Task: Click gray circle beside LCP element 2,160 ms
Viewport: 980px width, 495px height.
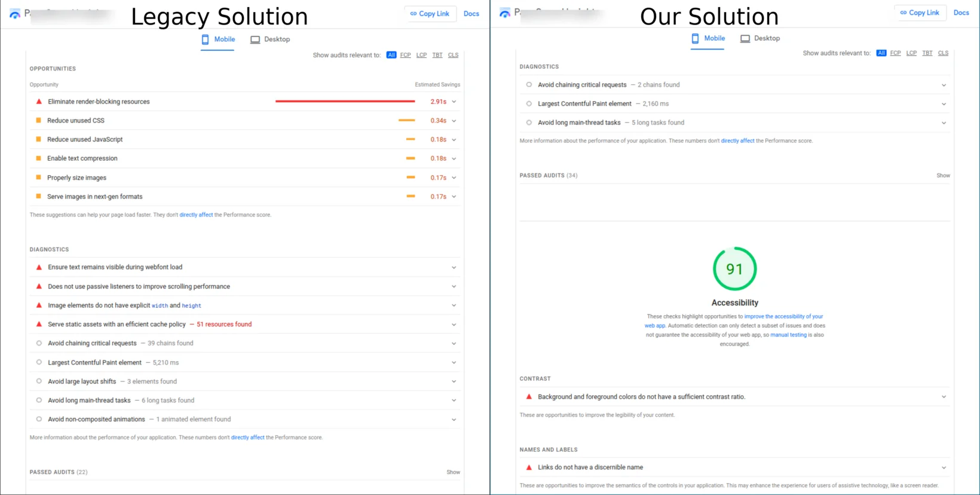Action: pyautogui.click(x=529, y=103)
